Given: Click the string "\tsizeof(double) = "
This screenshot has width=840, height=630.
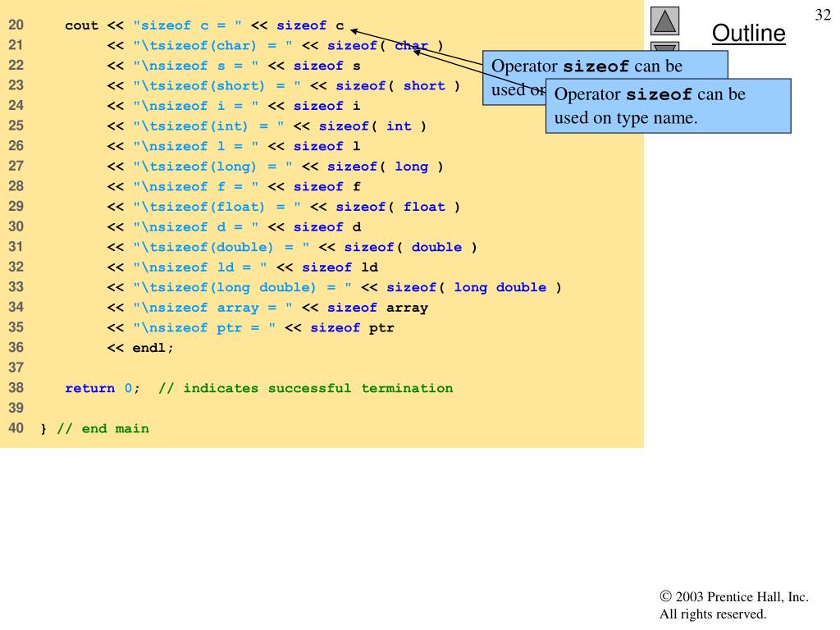Looking at the screenshot, I should click(221, 247).
